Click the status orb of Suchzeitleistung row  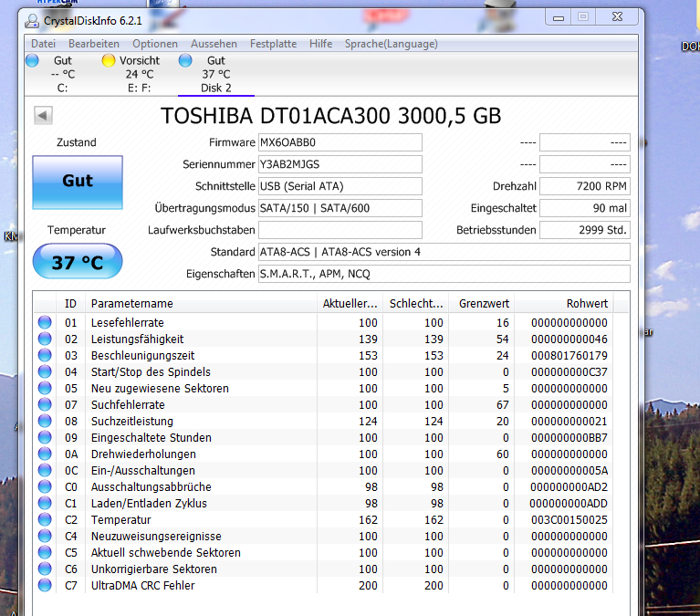point(45,421)
